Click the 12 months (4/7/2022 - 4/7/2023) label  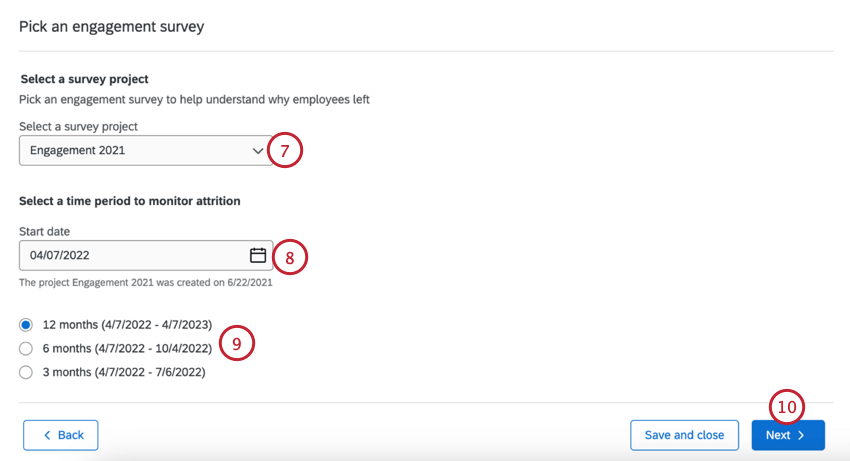point(127,325)
